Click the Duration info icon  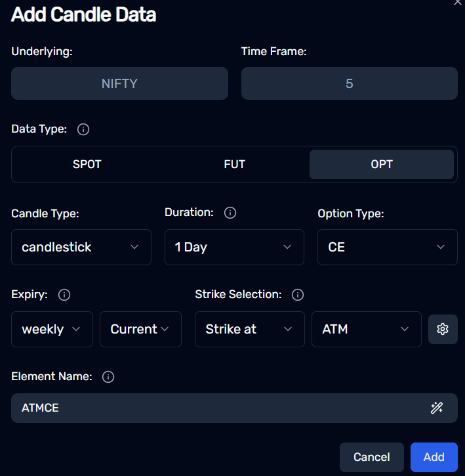[x=230, y=213]
